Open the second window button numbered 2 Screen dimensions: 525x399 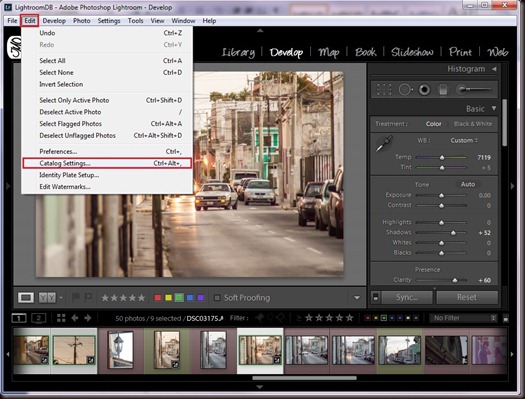39,318
